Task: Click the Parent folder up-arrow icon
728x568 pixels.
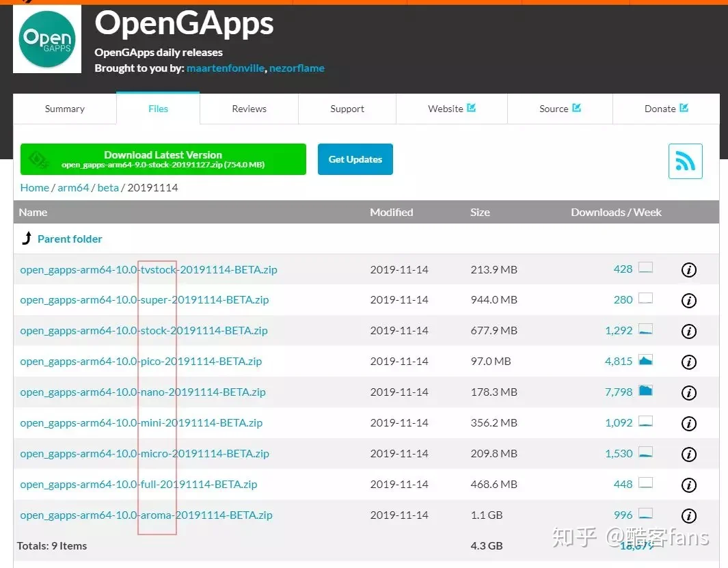Action: pyautogui.click(x=27, y=239)
